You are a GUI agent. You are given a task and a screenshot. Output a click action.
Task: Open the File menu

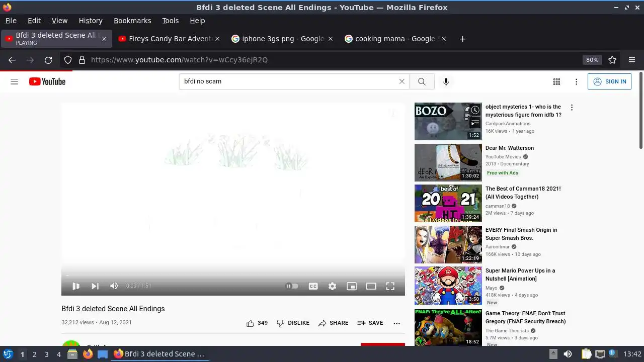pyautogui.click(x=11, y=21)
